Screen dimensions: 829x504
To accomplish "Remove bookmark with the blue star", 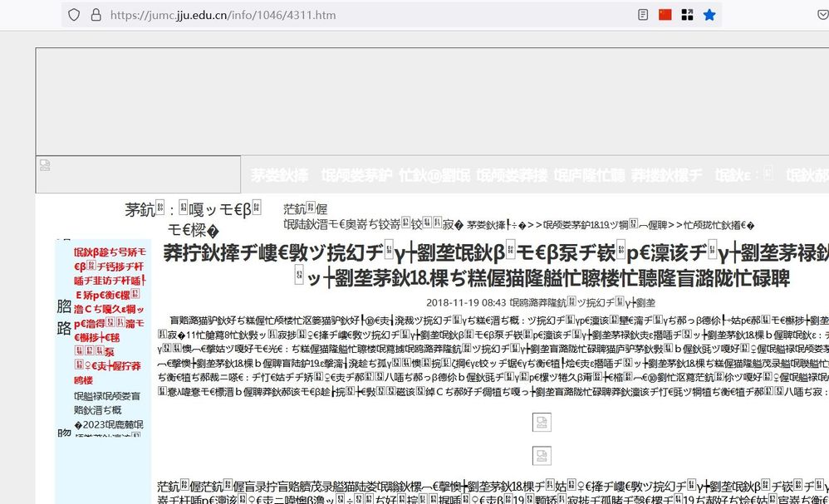I will tap(709, 15).
